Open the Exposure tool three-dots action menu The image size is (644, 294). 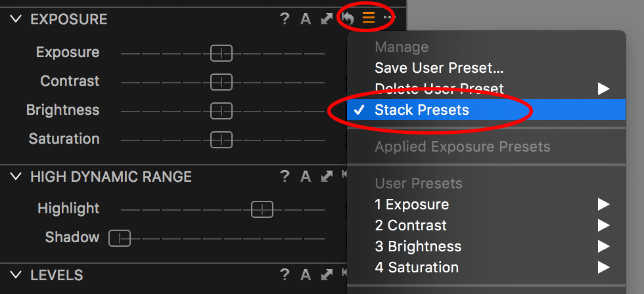[x=389, y=18]
